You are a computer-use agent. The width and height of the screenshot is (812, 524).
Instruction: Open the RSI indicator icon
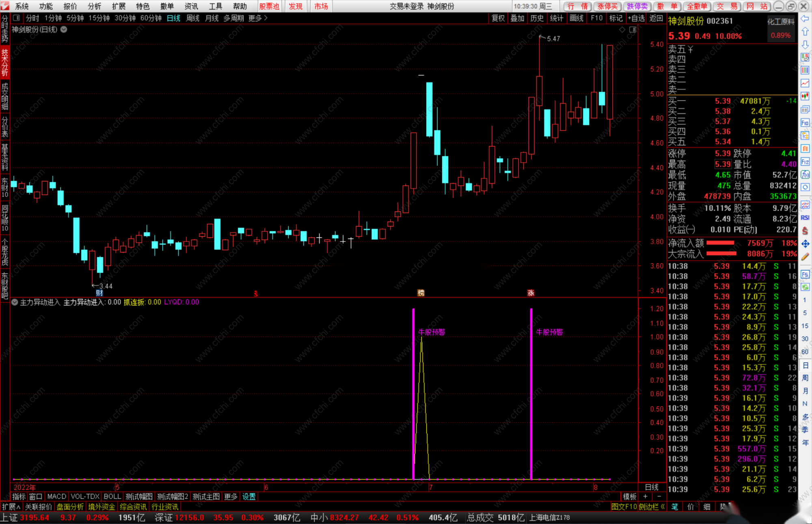tap(805, 218)
